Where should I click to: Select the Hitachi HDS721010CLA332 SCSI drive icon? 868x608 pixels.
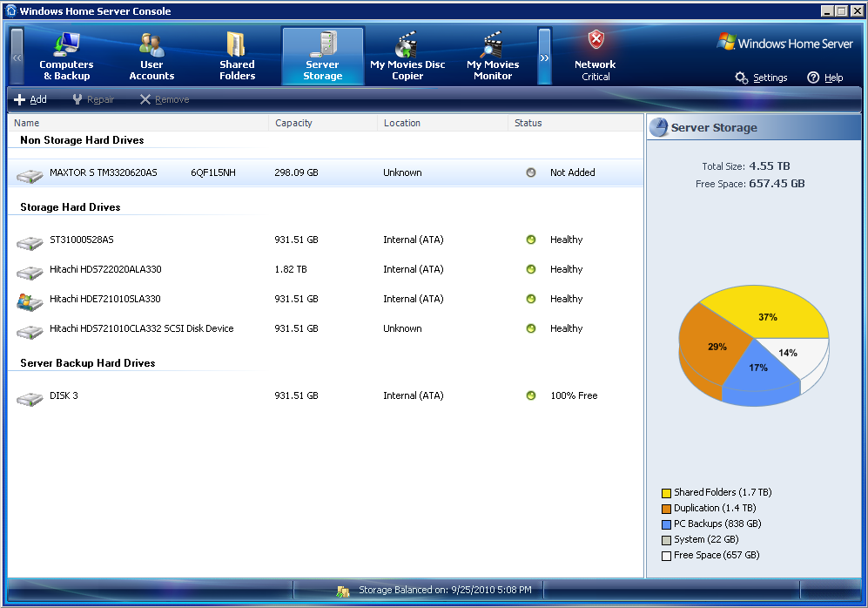coord(30,332)
